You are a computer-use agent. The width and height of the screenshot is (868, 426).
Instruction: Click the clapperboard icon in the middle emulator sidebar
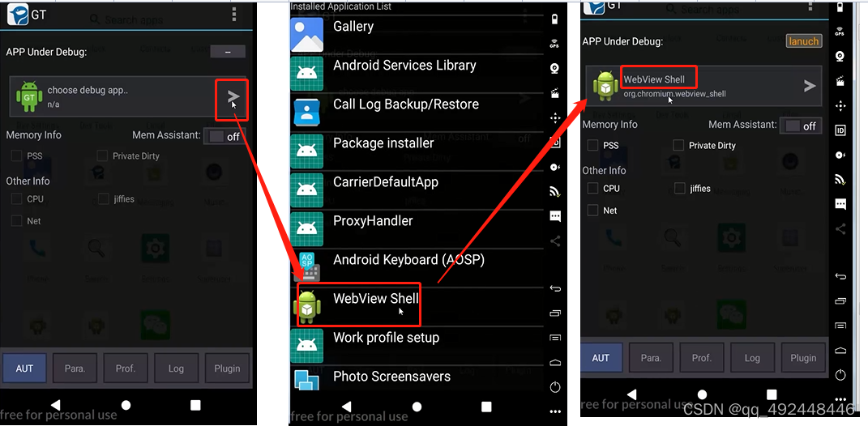click(554, 93)
